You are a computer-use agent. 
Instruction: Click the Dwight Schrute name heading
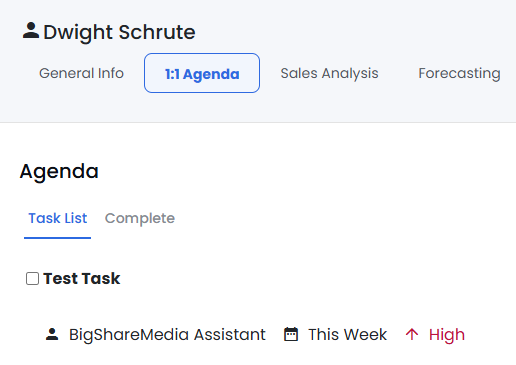click(119, 32)
